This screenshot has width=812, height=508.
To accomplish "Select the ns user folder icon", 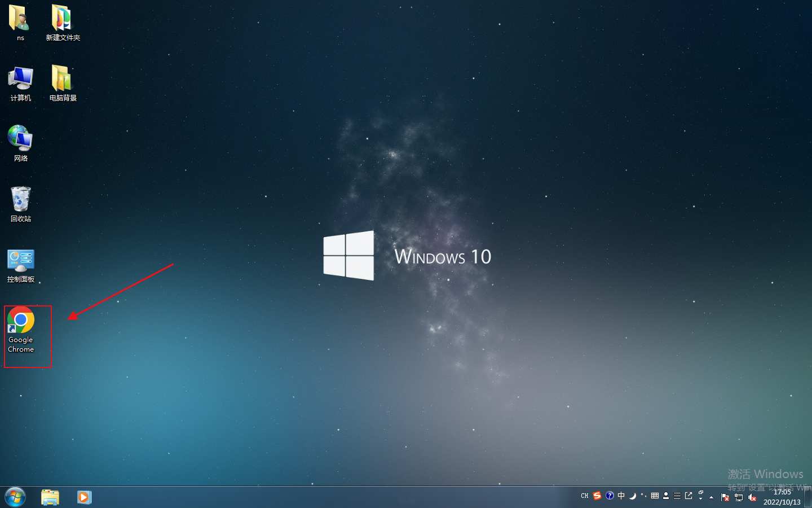I will tap(20, 23).
